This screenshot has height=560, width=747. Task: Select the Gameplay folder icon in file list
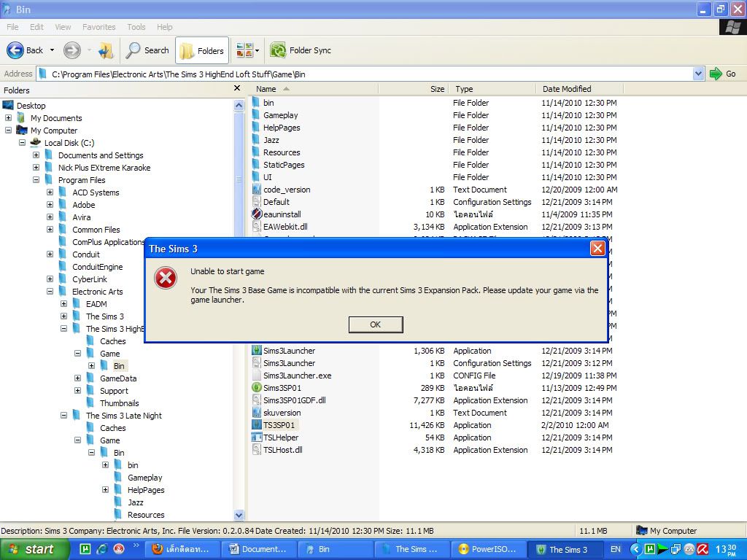256,114
